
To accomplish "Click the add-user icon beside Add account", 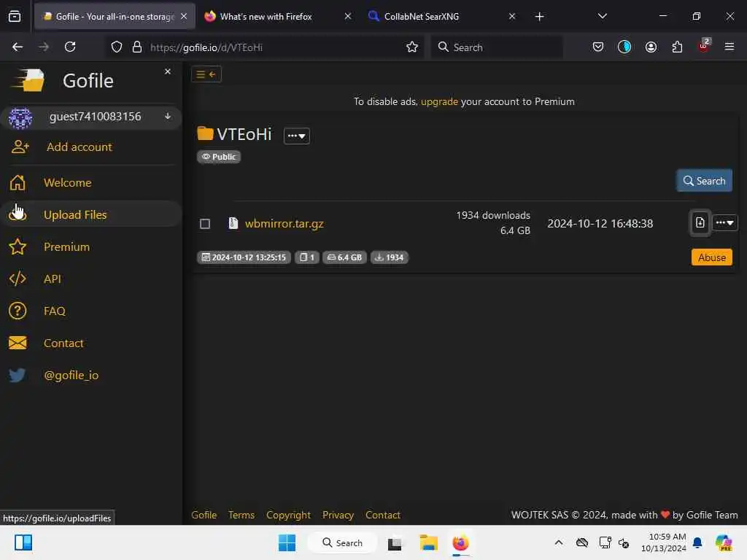I will (x=20, y=147).
